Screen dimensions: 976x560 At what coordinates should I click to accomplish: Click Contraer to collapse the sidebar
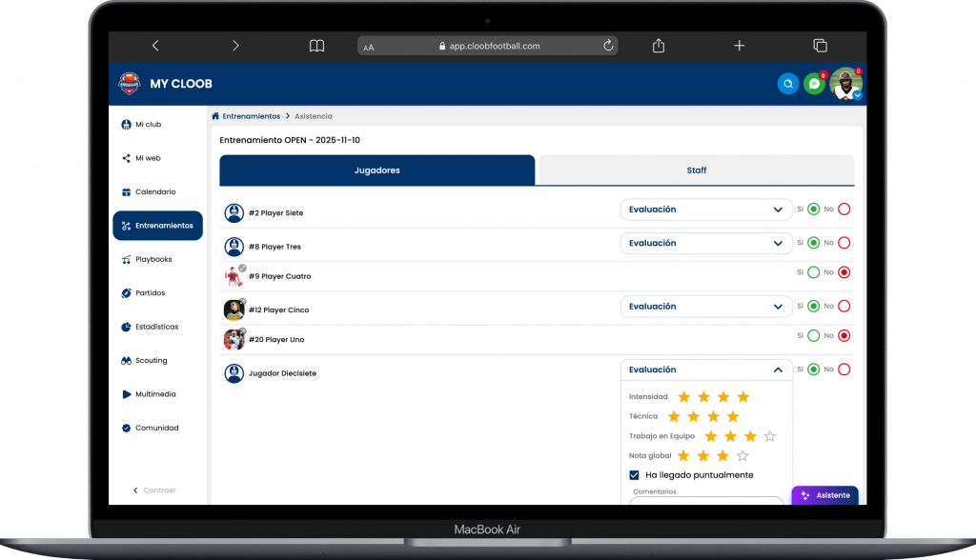153,490
